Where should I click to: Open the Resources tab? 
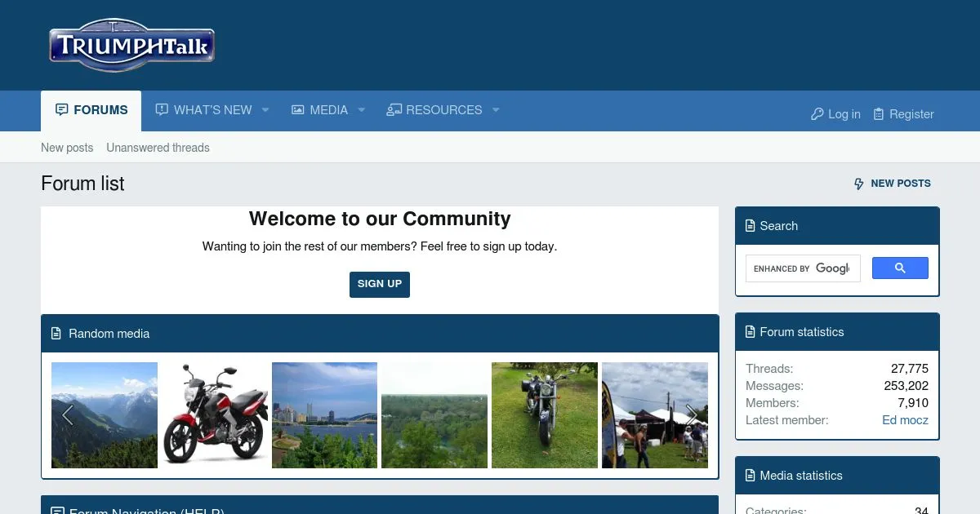[x=434, y=110]
